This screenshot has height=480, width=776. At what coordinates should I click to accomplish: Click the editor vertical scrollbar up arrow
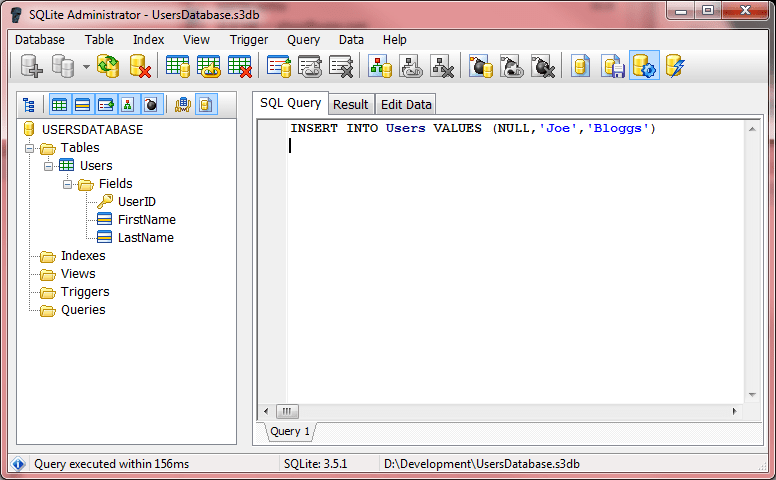[752, 129]
